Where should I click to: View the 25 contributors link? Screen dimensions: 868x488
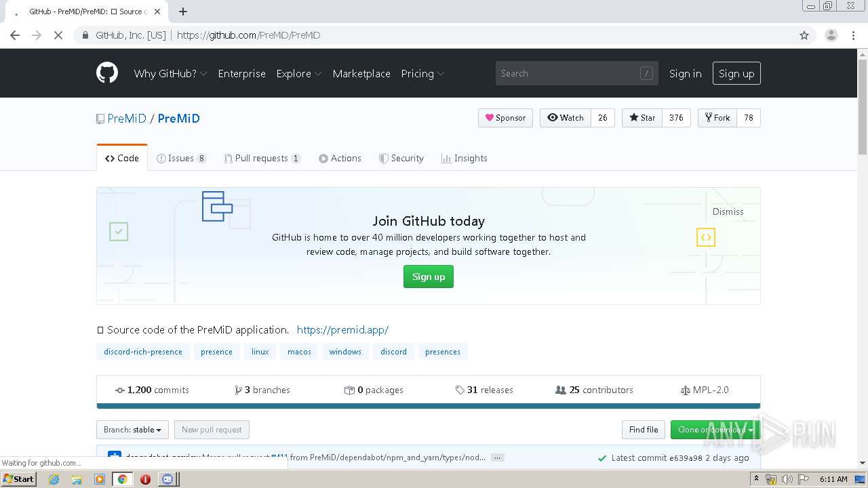(594, 390)
